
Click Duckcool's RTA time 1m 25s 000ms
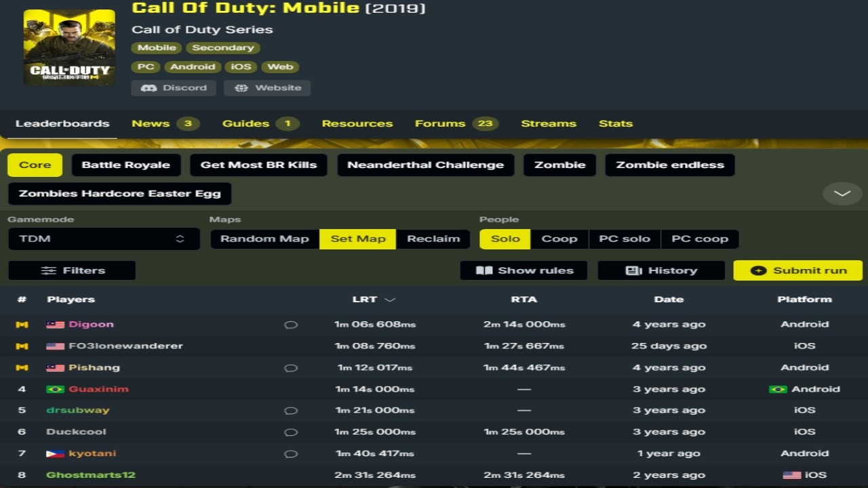[x=524, y=432]
